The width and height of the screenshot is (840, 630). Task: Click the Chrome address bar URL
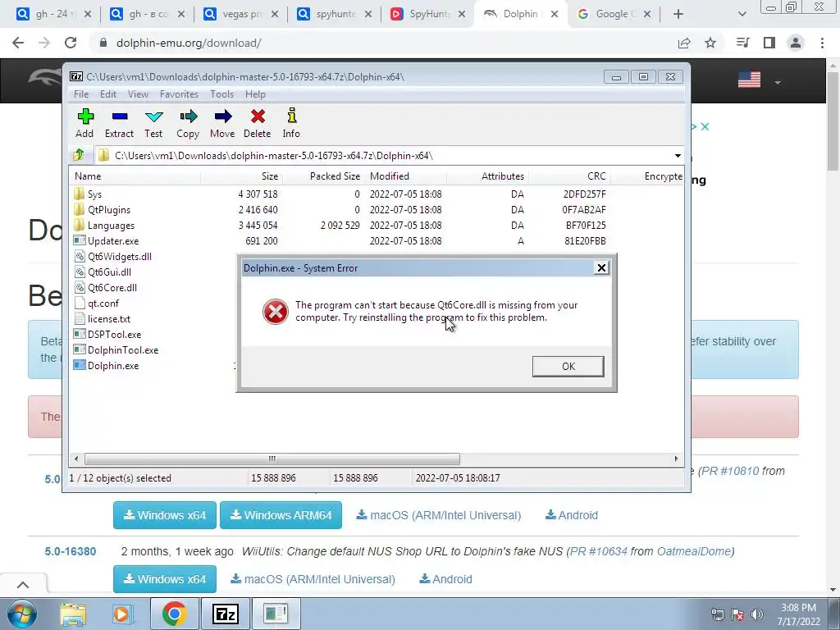[189, 43]
